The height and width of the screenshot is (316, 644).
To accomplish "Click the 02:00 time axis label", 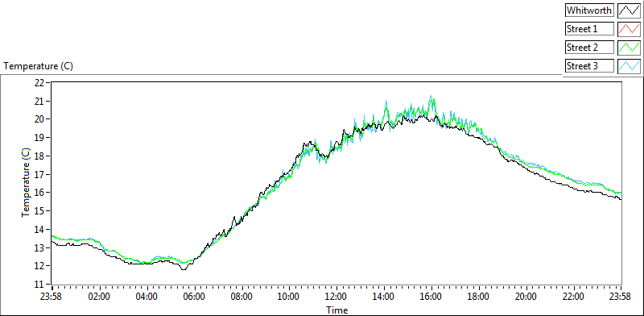I will coord(99,297).
